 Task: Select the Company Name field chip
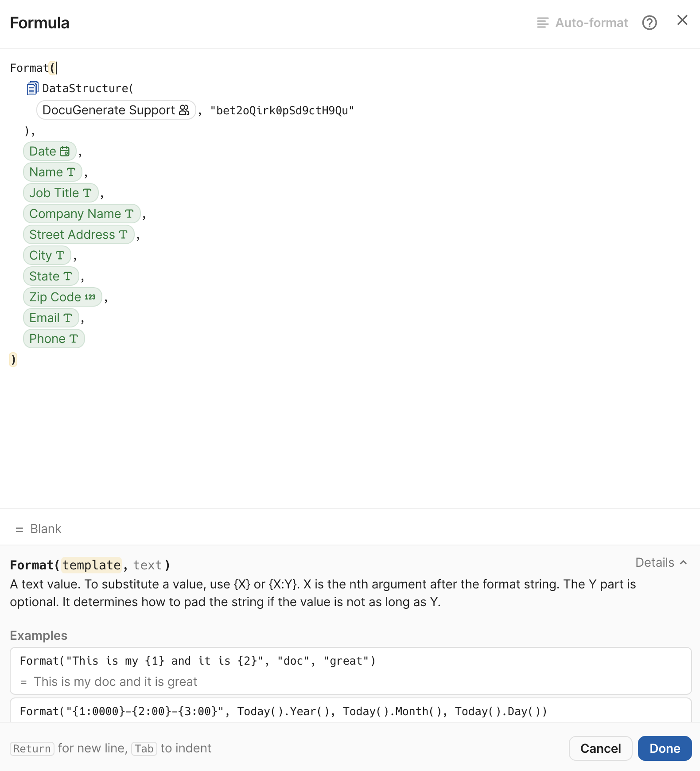(82, 214)
